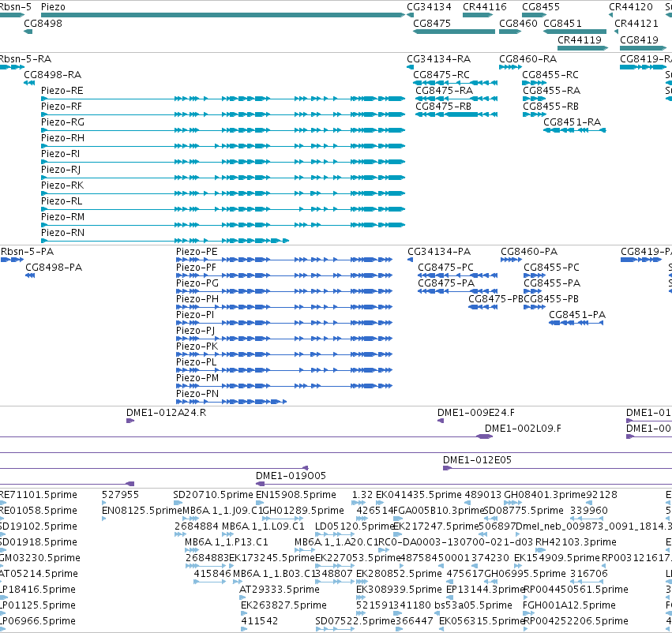Screen dimensions: 672x633
Task: Click the GH01289.5prime EST label
Action: pyautogui.click(x=303, y=511)
